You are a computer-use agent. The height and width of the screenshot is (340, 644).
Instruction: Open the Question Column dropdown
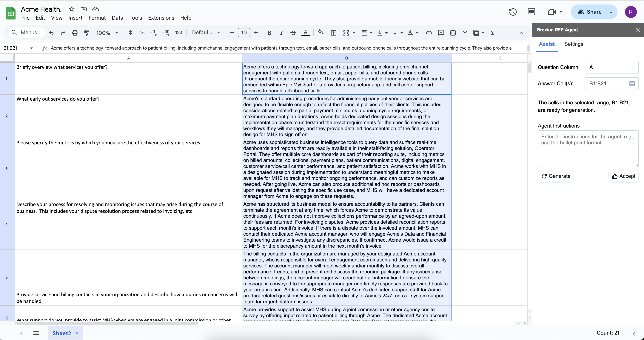[x=611, y=67]
